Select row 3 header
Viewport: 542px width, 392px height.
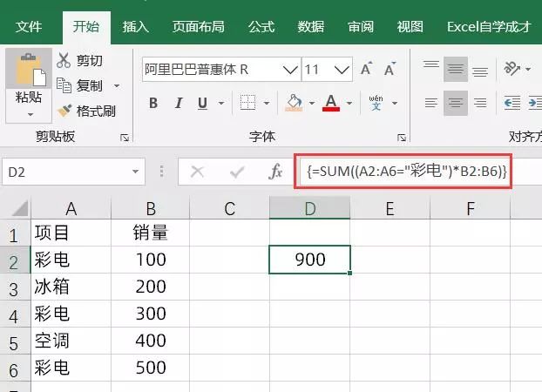[x=15, y=287]
